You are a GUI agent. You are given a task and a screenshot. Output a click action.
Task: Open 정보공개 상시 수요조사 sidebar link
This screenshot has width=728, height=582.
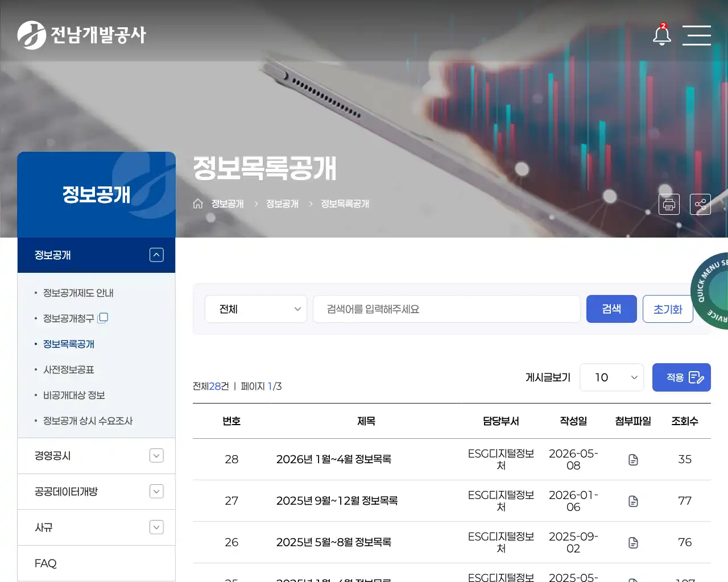(88, 421)
